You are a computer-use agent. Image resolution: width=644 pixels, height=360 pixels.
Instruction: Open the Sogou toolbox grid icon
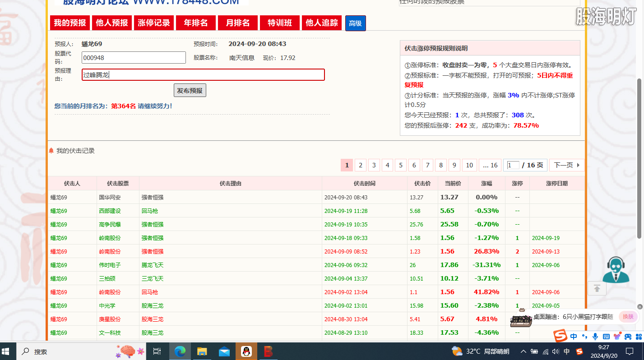pyautogui.click(x=638, y=337)
